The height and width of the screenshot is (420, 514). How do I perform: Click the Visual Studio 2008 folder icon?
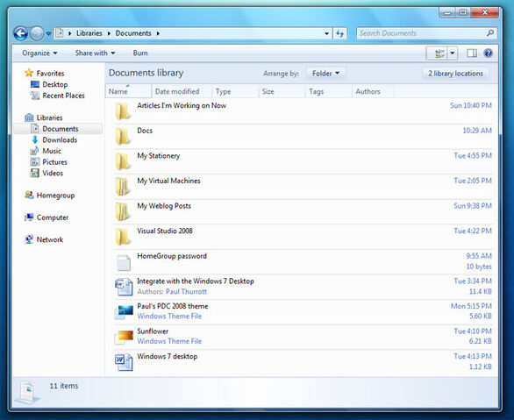[123, 237]
